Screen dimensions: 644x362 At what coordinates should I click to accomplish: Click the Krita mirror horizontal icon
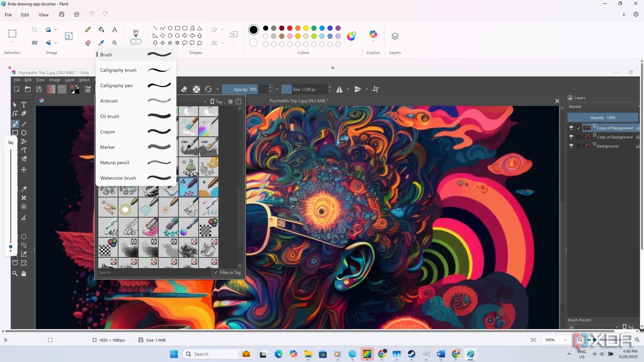pos(339,89)
